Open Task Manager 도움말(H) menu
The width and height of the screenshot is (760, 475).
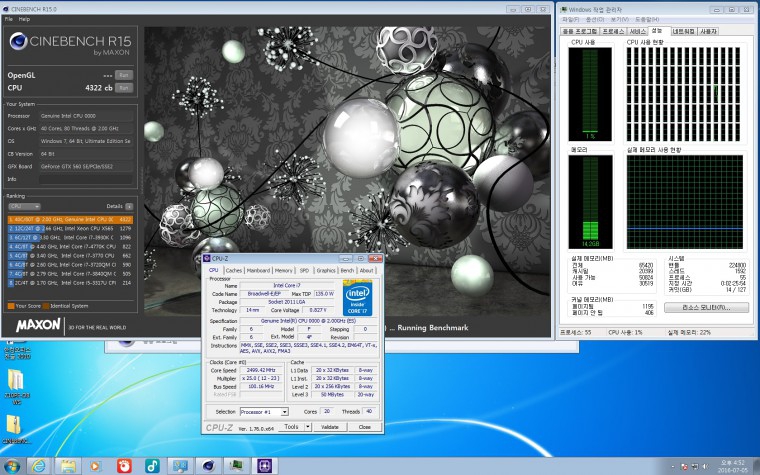tap(647, 20)
